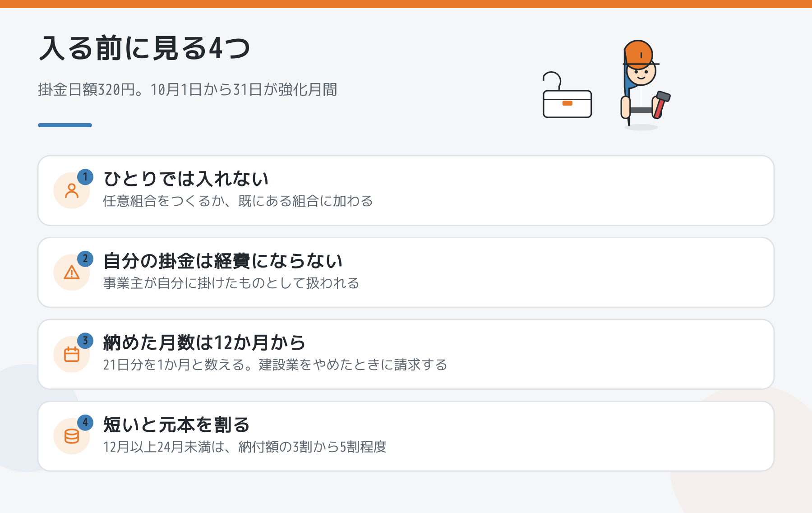Click the heading 入る前に見る4つ
812x513 pixels.
click(144, 48)
